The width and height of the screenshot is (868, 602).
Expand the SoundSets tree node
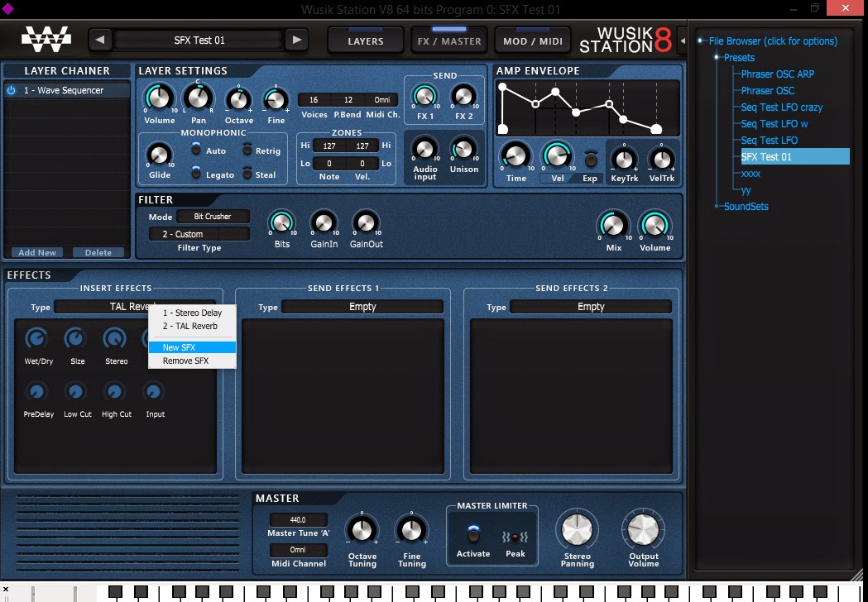pyautogui.click(x=717, y=207)
